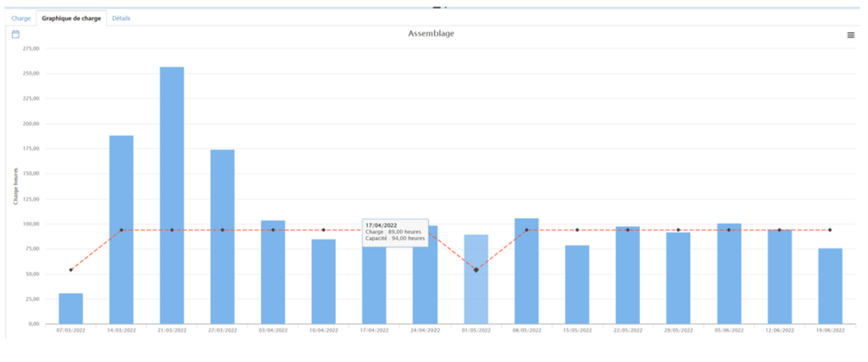868x362 pixels.
Task: Select capacity dip marker at 01/05/2022
Action: click(476, 270)
